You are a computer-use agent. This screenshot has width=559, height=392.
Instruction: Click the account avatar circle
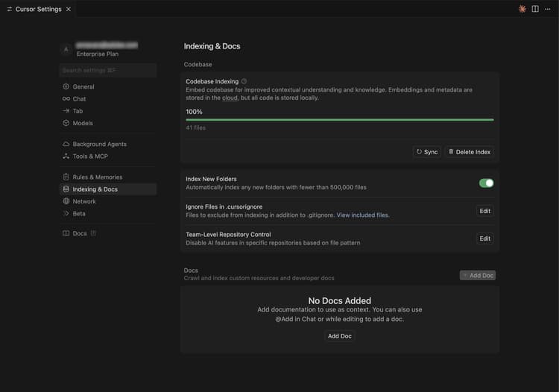[x=66, y=49]
